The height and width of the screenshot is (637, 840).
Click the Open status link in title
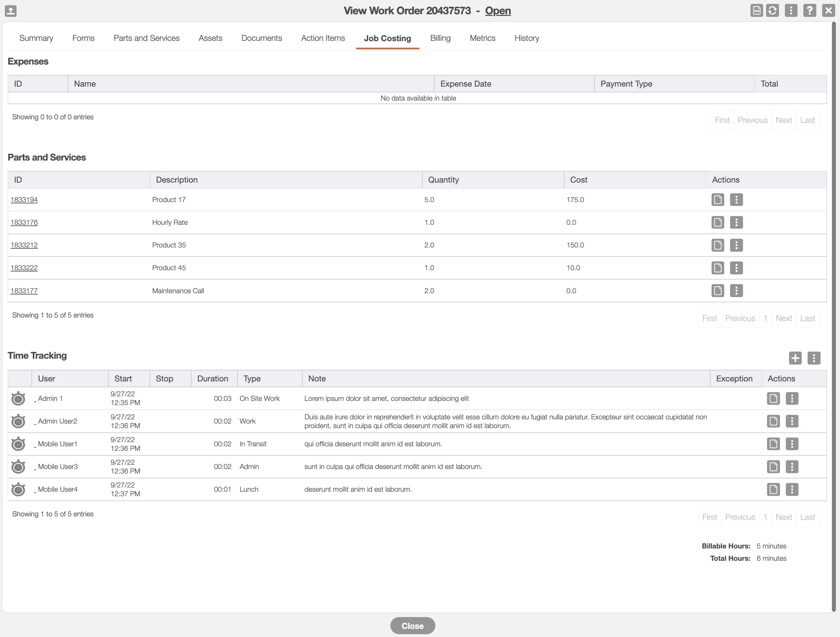coord(498,11)
